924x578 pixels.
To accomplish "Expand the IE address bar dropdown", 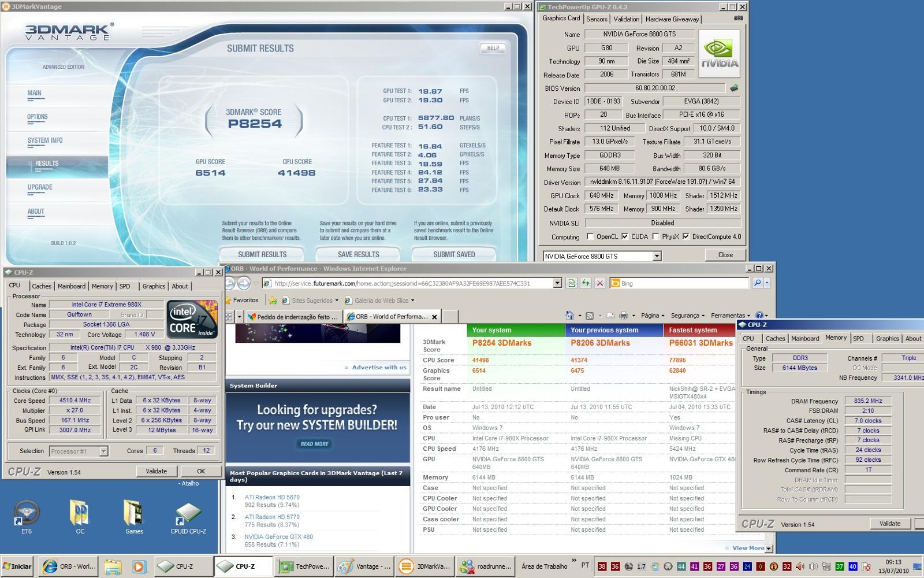I will (557, 283).
